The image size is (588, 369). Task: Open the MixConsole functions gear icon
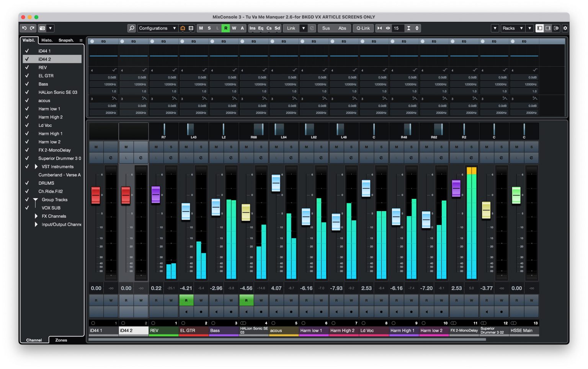[565, 28]
